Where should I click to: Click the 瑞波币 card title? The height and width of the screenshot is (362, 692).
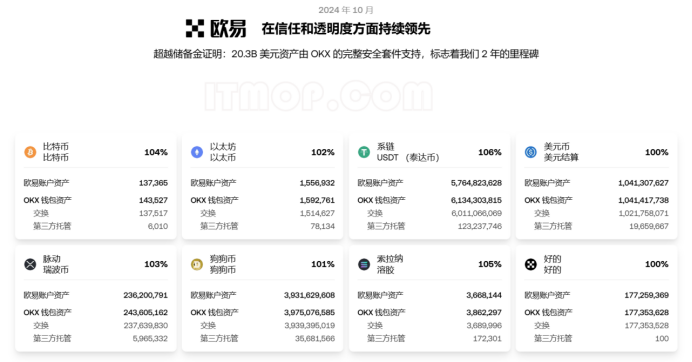point(56,270)
